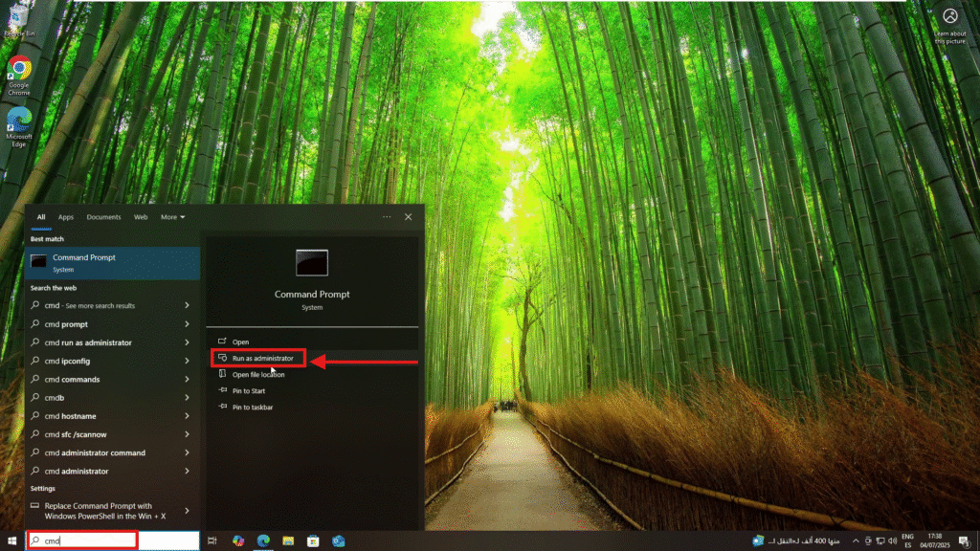Expand arrow beside 'cmd hostname' suggestion
Image resolution: width=980 pixels, height=551 pixels.
coord(187,416)
